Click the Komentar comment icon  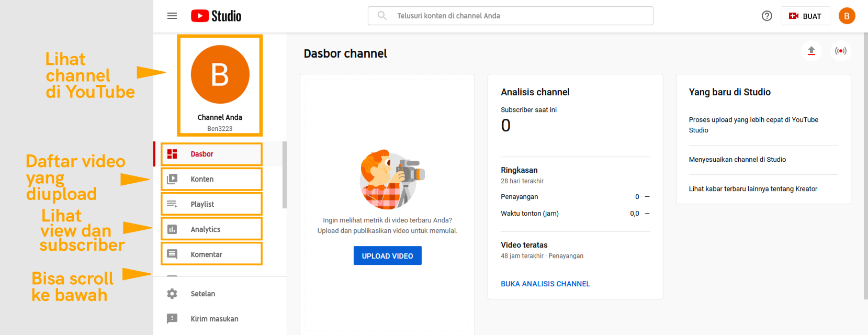click(172, 254)
